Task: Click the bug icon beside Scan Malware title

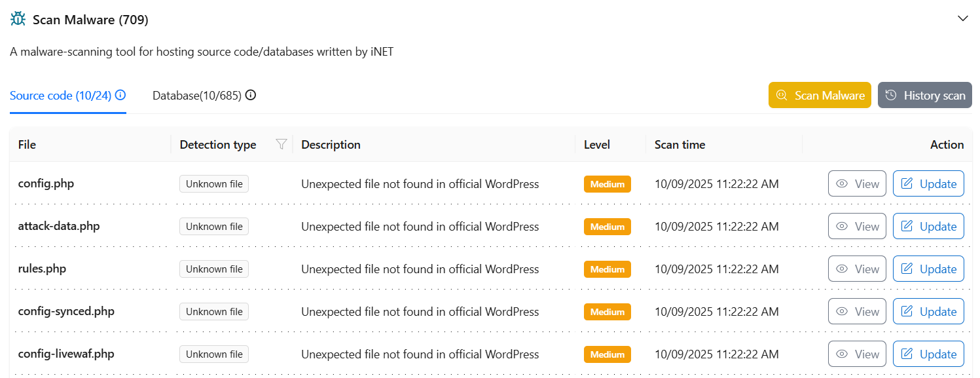Action: click(18, 19)
